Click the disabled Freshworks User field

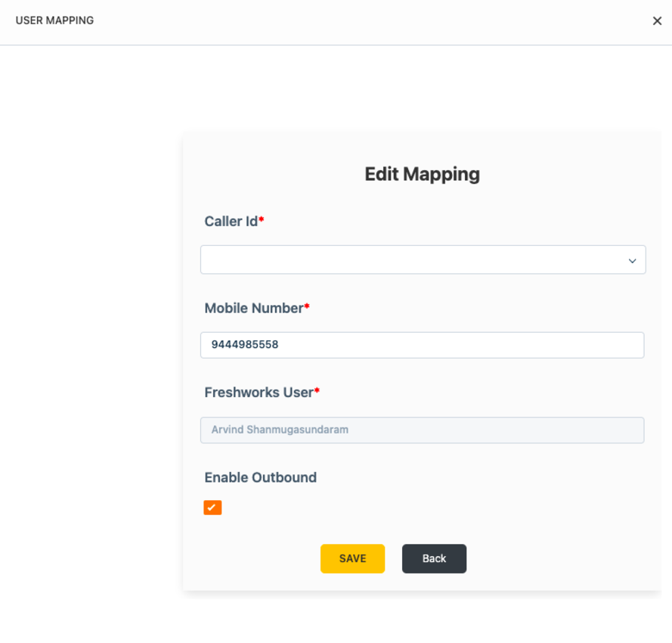pyautogui.click(x=422, y=430)
